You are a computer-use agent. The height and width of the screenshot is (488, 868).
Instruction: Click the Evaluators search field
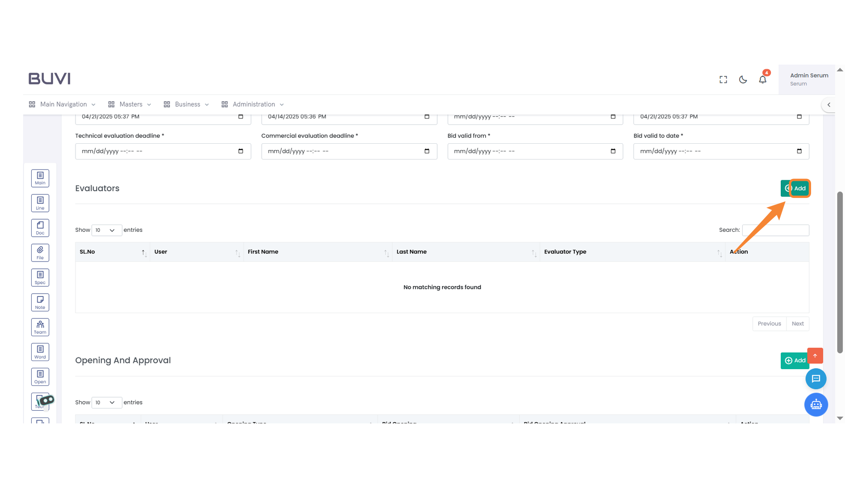point(775,230)
